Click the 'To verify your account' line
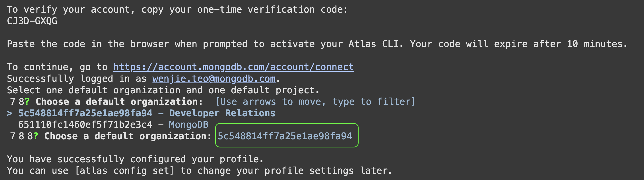Image resolution: width=644 pixels, height=180 pixels. click(x=177, y=10)
